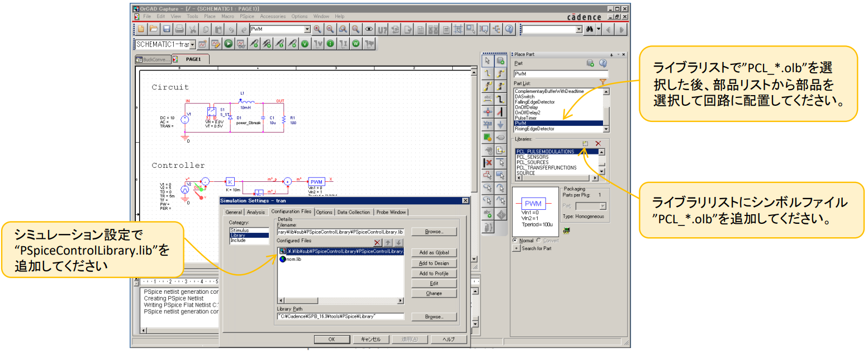Click the Add to Profile button
This screenshot has height=357, width=868.
coord(434,273)
